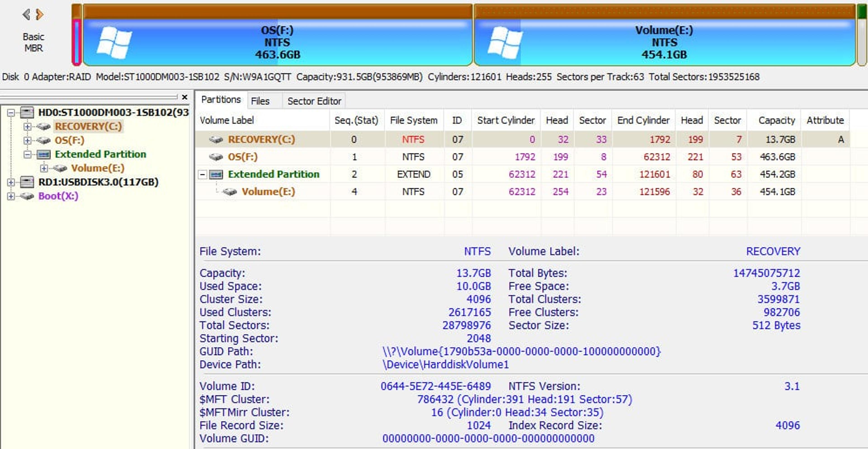
Task: Switch to the Files tab
Action: point(260,101)
